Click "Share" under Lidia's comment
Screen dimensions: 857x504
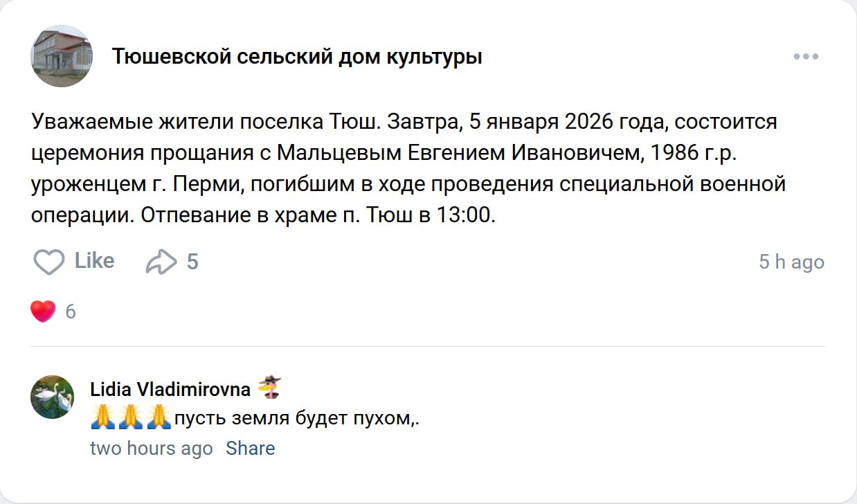[x=250, y=449]
